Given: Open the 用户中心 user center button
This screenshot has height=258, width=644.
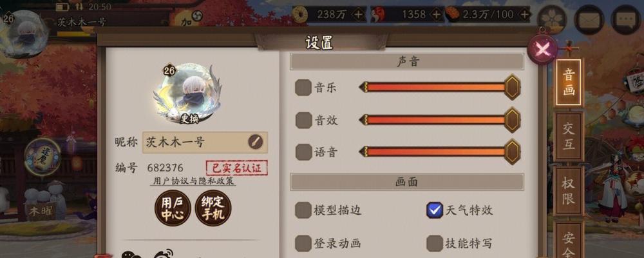Looking at the screenshot, I should coord(173,208).
